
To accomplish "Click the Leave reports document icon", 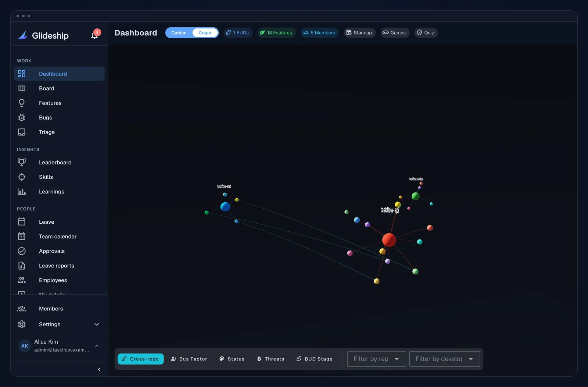I will point(22,266).
